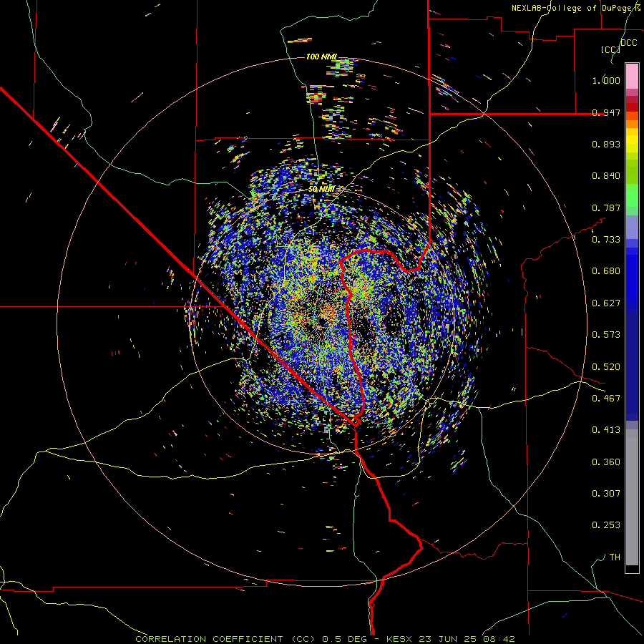Click the 0.893 legend value
The width and height of the screenshot is (644, 644).
tap(606, 144)
